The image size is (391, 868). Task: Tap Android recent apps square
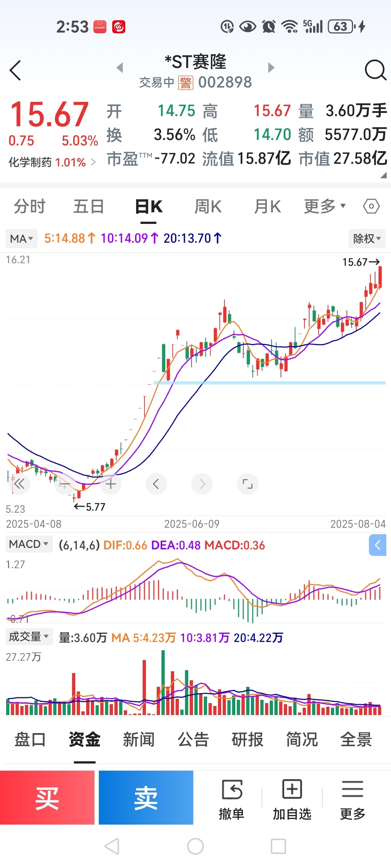[x=278, y=846]
